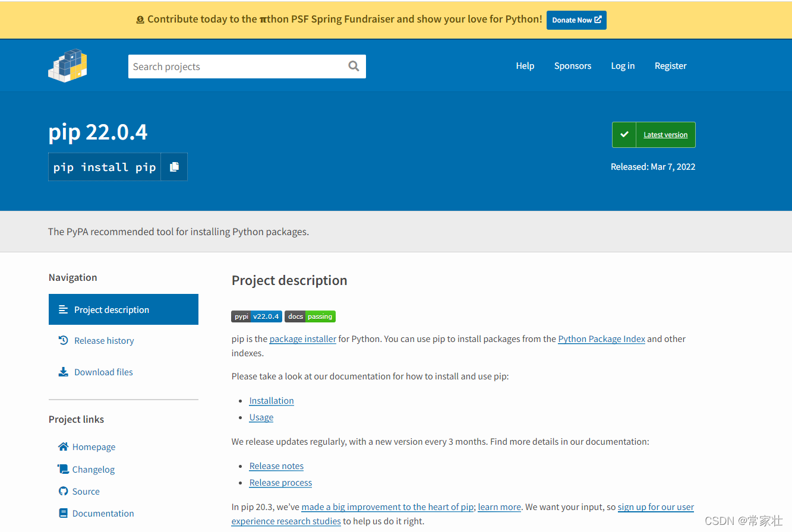Open the sign up for user studies link
This screenshot has height=532, width=792.
(656, 507)
